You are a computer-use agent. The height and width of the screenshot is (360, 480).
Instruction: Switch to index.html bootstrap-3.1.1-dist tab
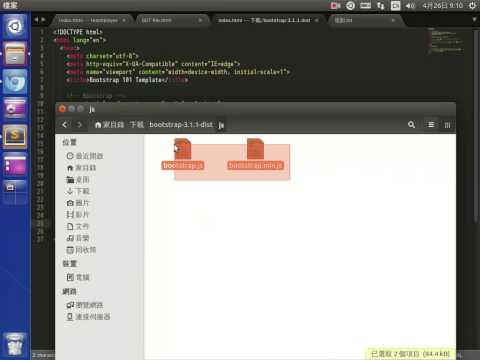[268, 20]
